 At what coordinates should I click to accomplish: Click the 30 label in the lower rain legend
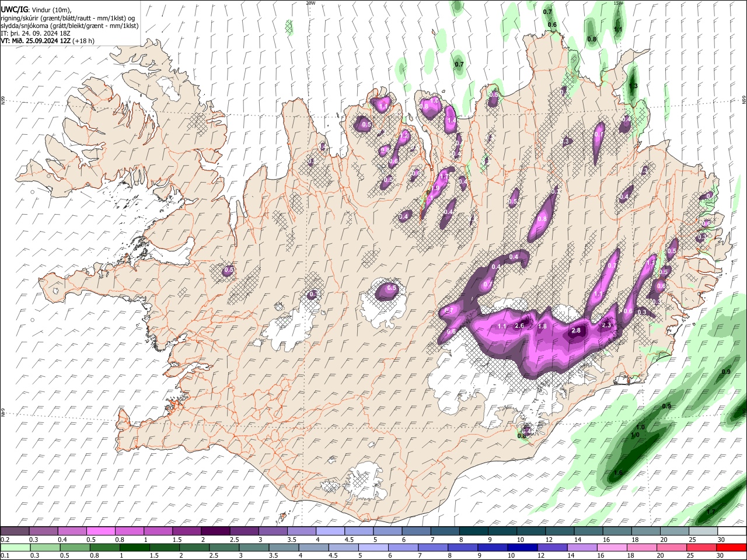[721, 555]
